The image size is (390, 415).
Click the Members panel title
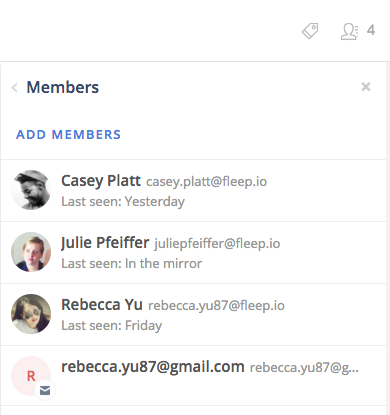63,87
